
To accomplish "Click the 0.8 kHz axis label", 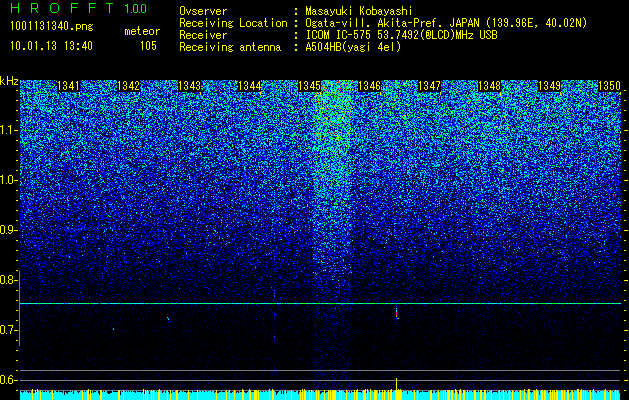I will click(8, 280).
